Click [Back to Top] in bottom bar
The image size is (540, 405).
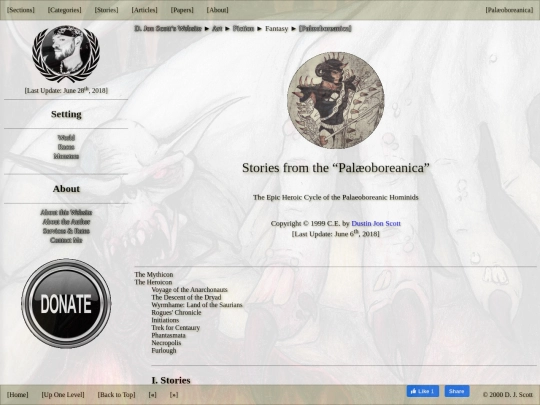click(x=116, y=395)
